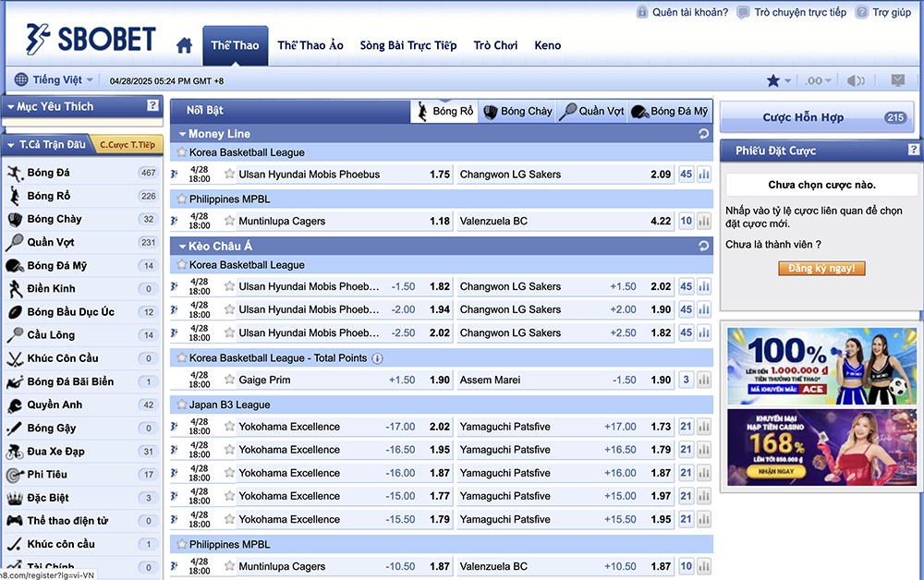Collapse T.Cả Trận Đấu panel

click(10, 145)
